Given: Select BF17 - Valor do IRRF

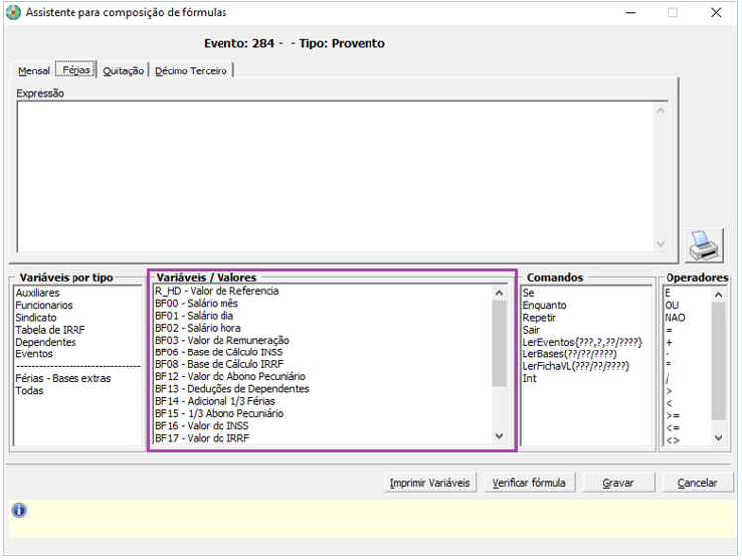Looking at the screenshot, I should 202,439.
